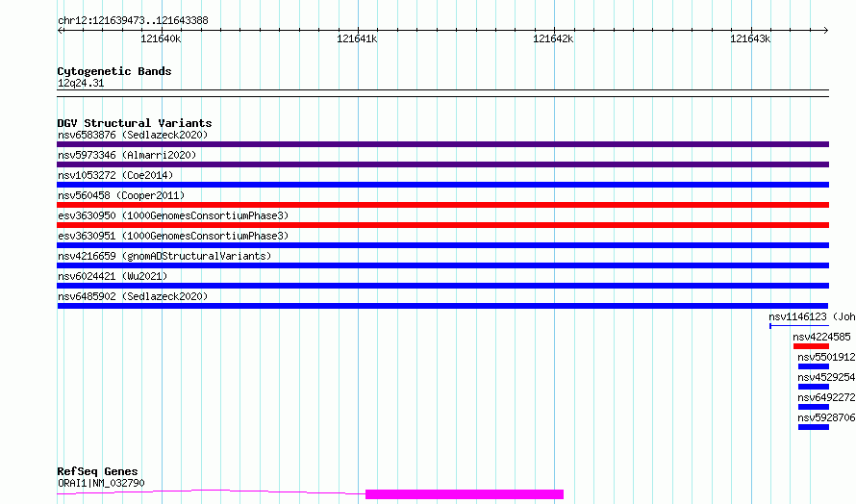
Task: Open the nsv4529254 variant label
Action: pos(826,377)
